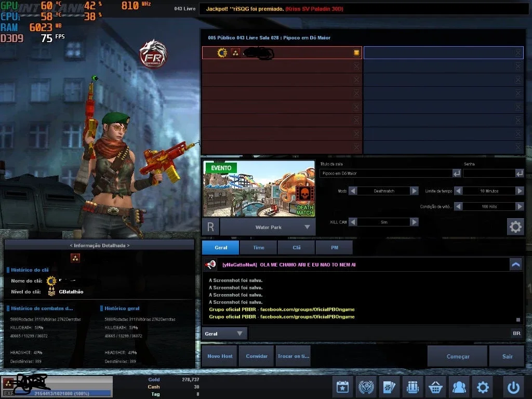This screenshot has width=532, height=399.
Task: Click the power exit icon
Action: point(513,387)
